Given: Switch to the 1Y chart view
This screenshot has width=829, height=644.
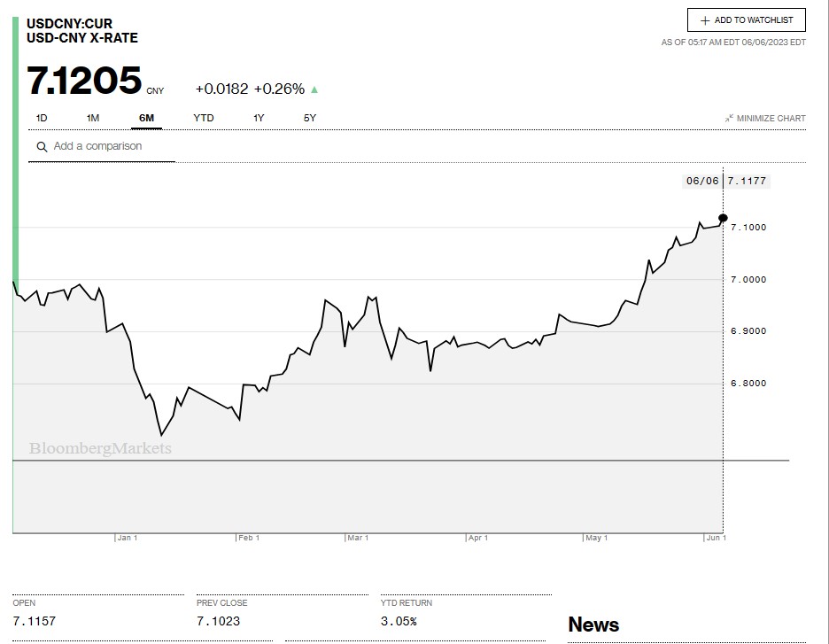Looking at the screenshot, I should 259,118.
